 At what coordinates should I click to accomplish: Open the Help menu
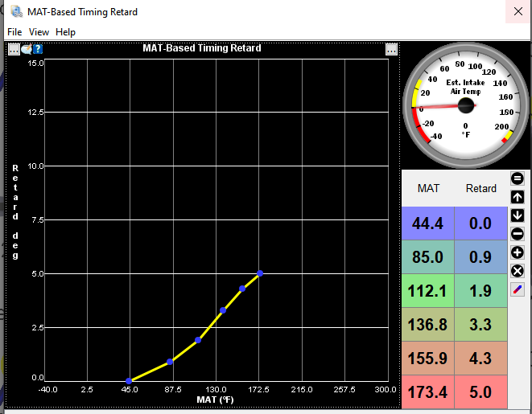pyautogui.click(x=66, y=32)
